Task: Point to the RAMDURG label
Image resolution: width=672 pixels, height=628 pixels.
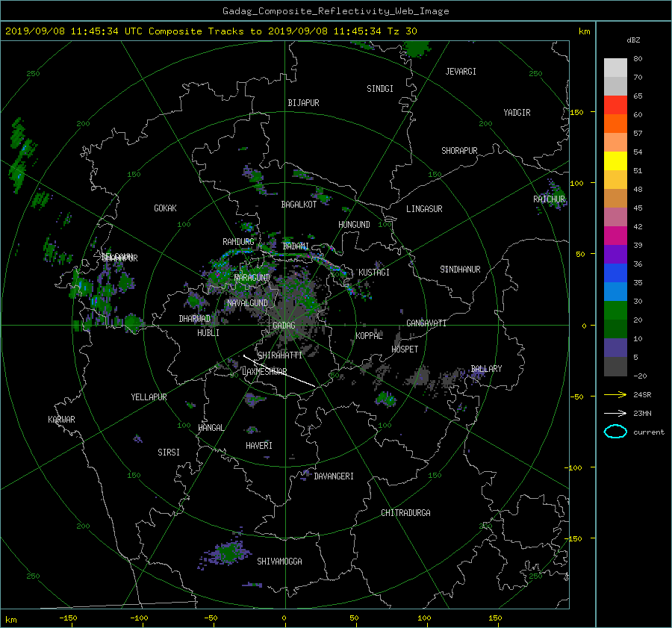Action: click(238, 242)
